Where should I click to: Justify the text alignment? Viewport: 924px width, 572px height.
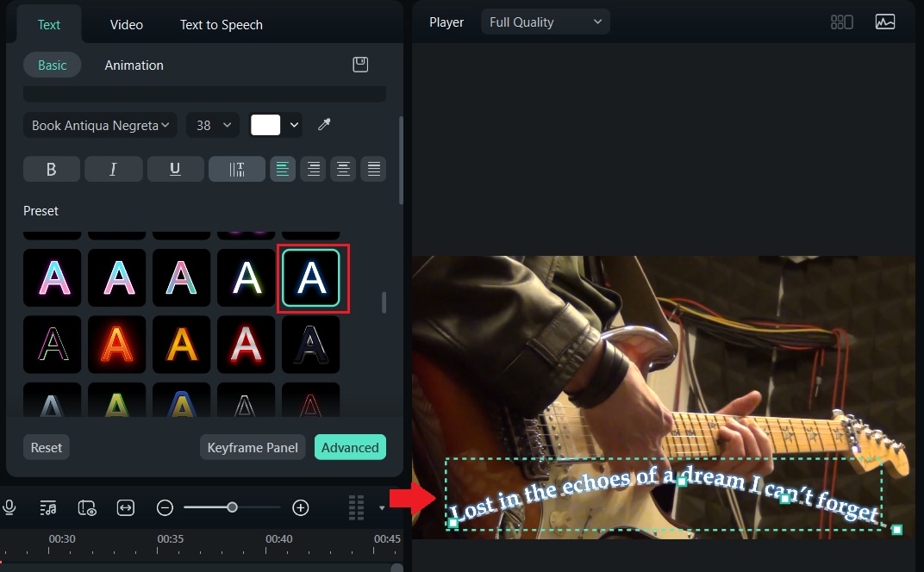(x=373, y=169)
